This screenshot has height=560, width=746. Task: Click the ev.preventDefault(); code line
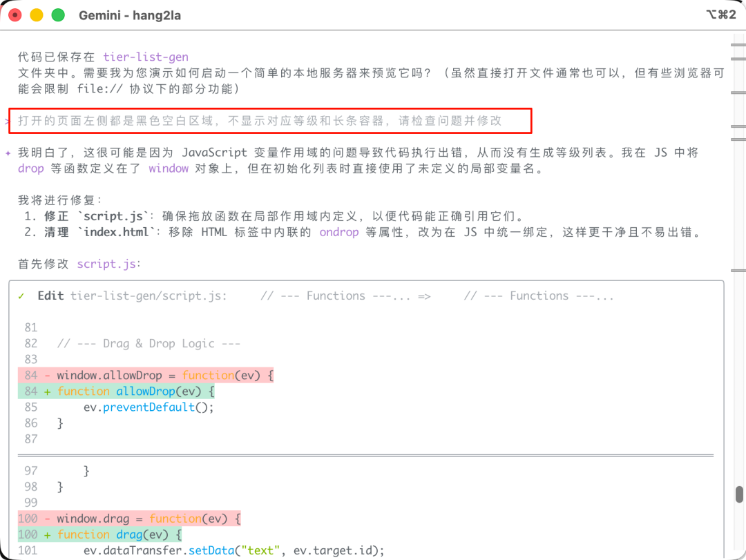[149, 407]
